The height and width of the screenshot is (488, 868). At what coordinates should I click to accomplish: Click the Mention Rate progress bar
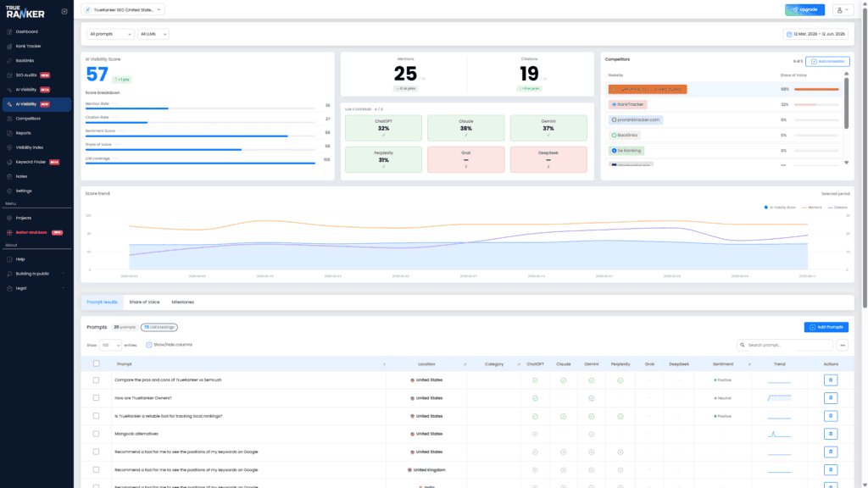(x=200, y=108)
